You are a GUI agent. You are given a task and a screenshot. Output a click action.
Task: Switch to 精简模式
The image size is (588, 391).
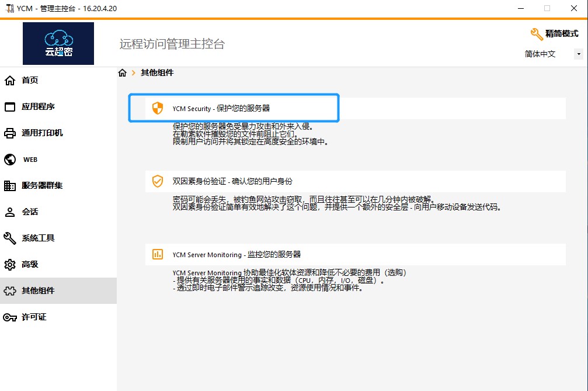click(555, 34)
